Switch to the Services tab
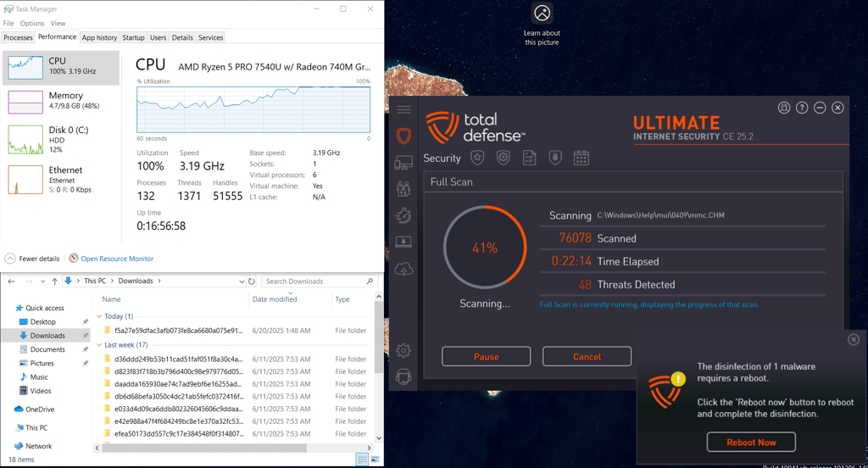The width and height of the screenshot is (868, 468). point(210,37)
